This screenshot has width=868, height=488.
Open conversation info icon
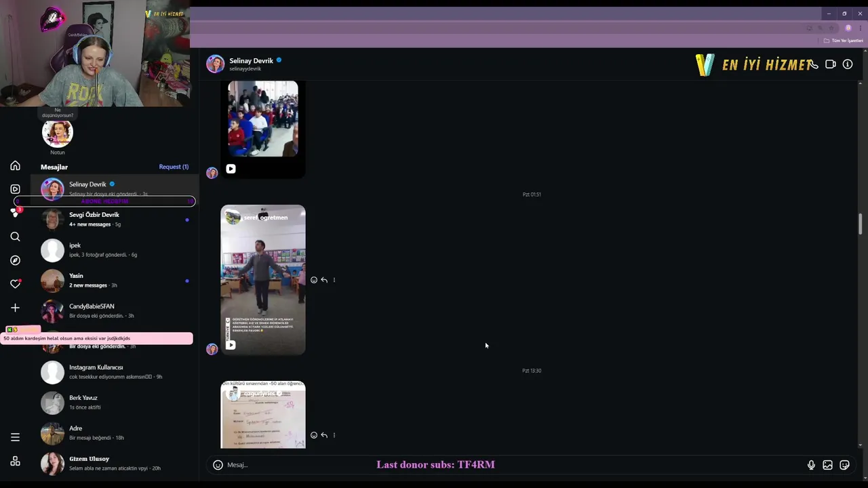pyautogui.click(x=848, y=64)
